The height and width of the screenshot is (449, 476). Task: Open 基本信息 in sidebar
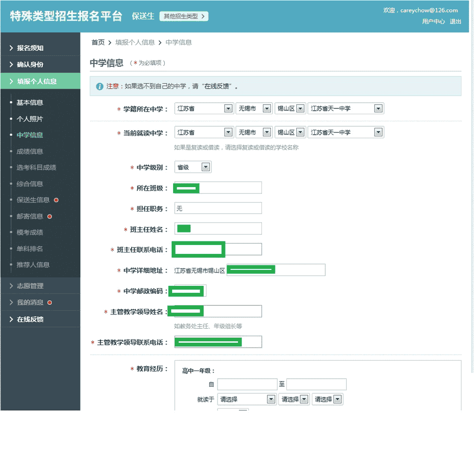[x=30, y=102]
